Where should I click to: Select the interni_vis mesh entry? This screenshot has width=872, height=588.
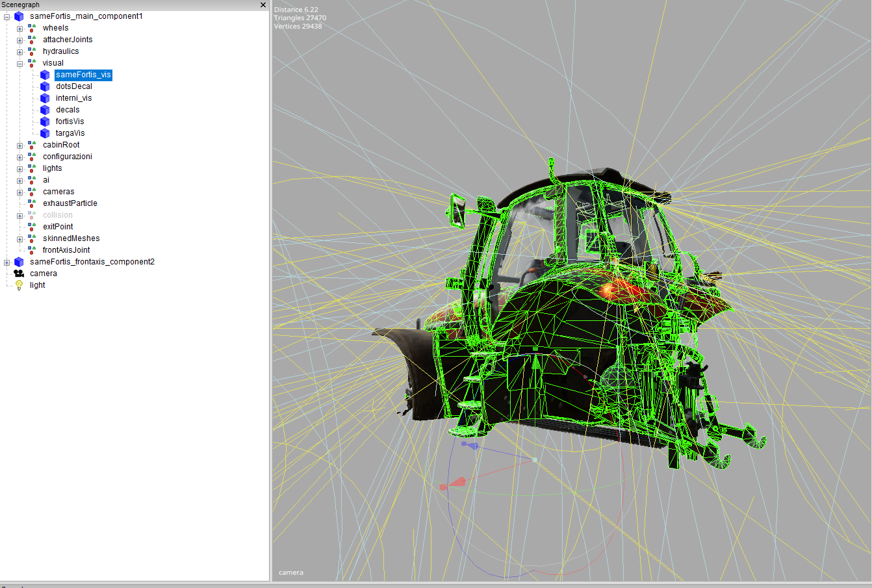pos(74,98)
